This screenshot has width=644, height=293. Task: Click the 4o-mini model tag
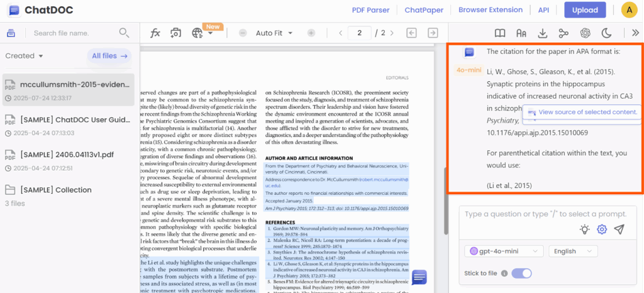469,70
